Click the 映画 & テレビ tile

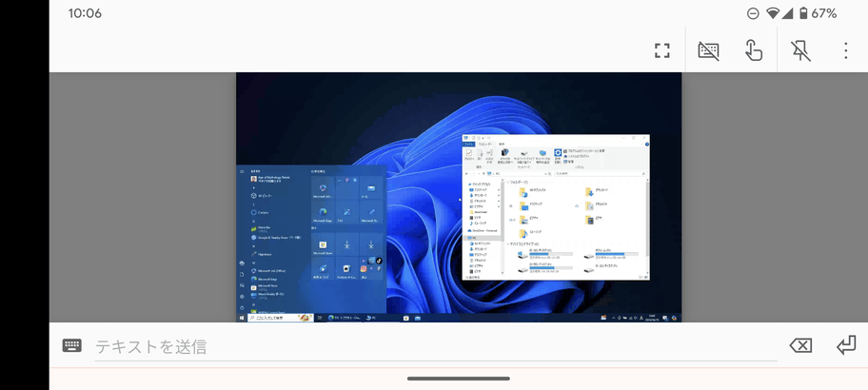coord(323,268)
